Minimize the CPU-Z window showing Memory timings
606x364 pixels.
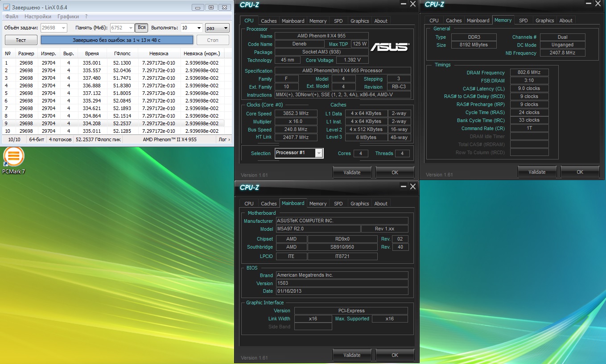point(588,4)
